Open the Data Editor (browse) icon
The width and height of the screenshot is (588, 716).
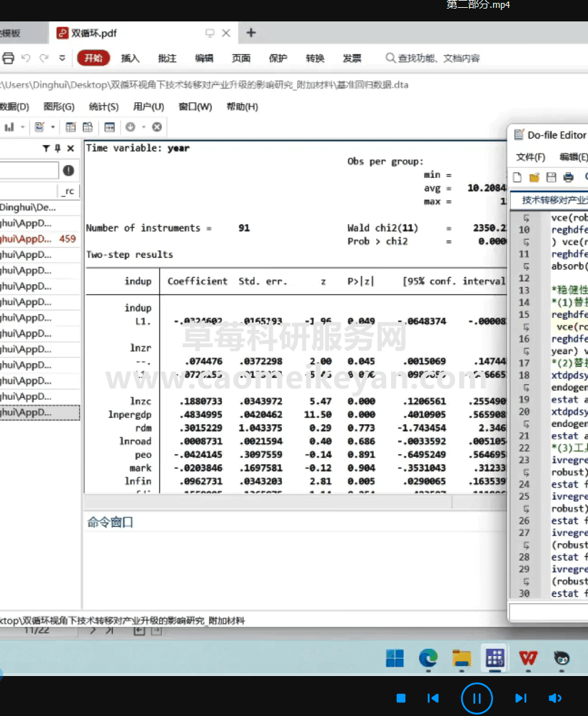(x=88, y=127)
